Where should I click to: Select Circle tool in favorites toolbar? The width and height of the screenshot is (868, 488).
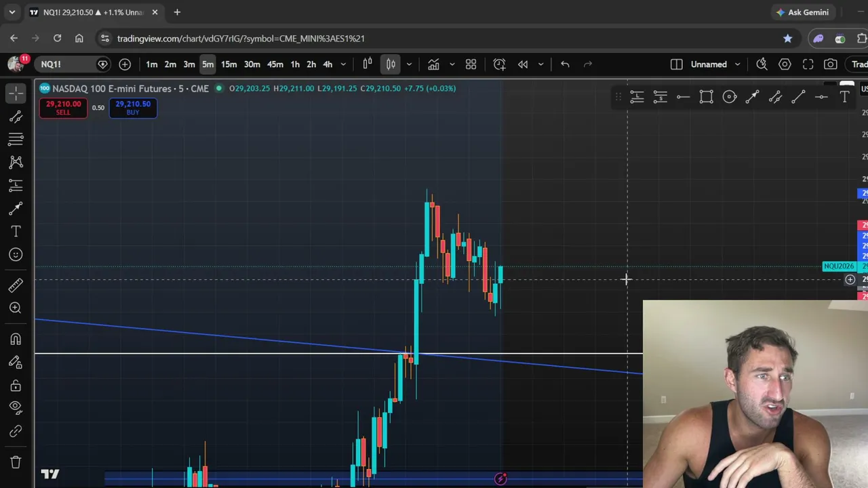729,98
